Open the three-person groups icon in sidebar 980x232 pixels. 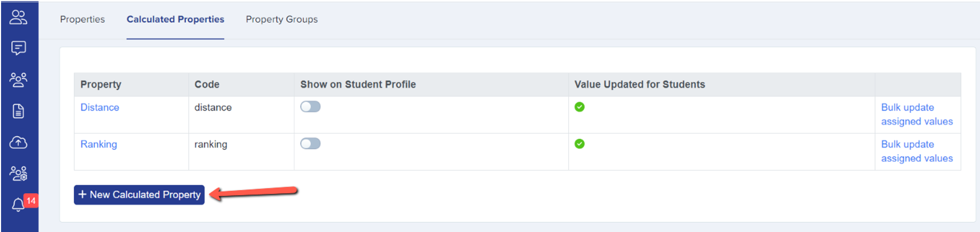(19, 79)
